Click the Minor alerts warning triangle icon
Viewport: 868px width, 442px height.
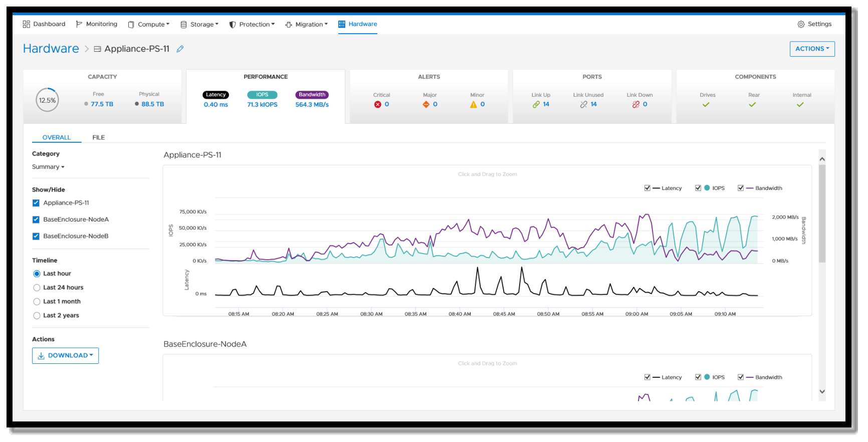(474, 104)
